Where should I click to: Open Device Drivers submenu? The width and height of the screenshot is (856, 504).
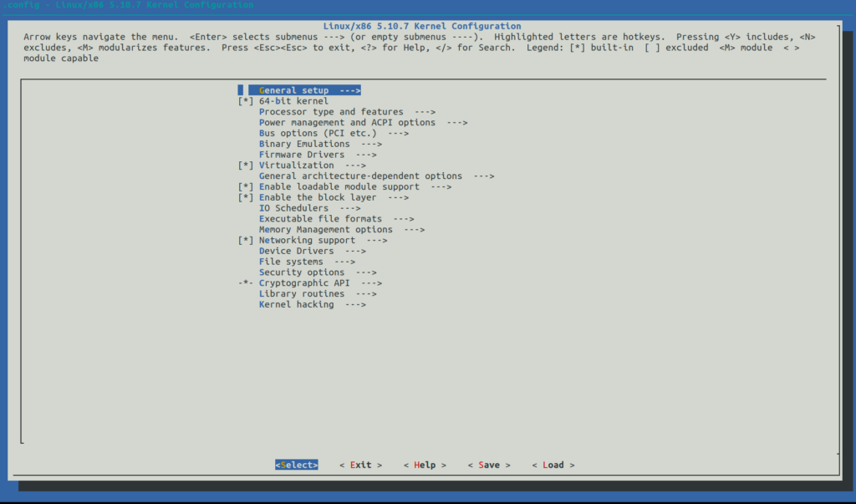[313, 252]
